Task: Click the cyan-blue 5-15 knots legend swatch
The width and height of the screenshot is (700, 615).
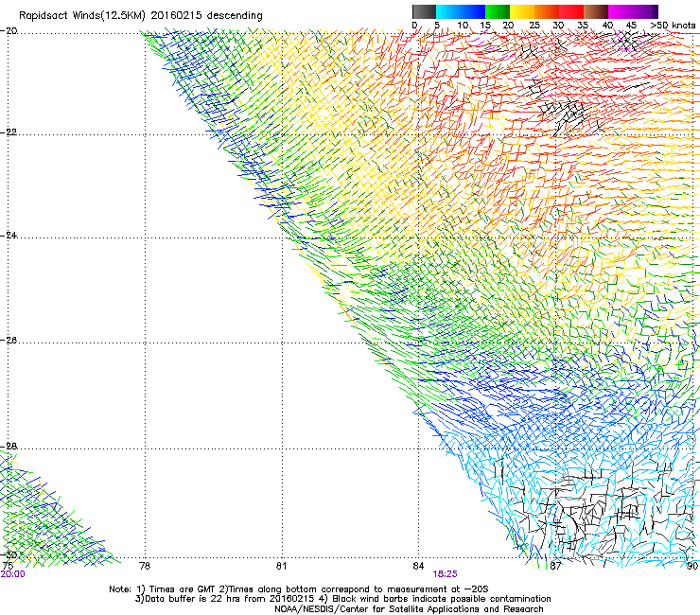Action: (x=461, y=11)
